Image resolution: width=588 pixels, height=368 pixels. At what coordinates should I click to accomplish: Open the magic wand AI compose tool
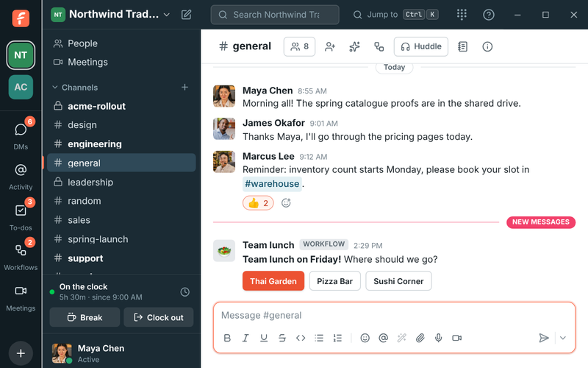point(401,338)
